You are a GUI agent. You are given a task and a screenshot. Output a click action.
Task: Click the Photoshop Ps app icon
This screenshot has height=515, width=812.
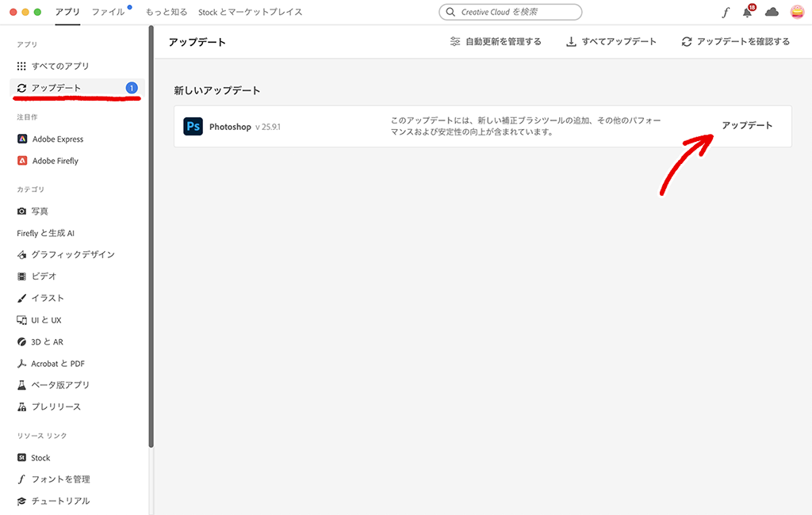pos(193,126)
